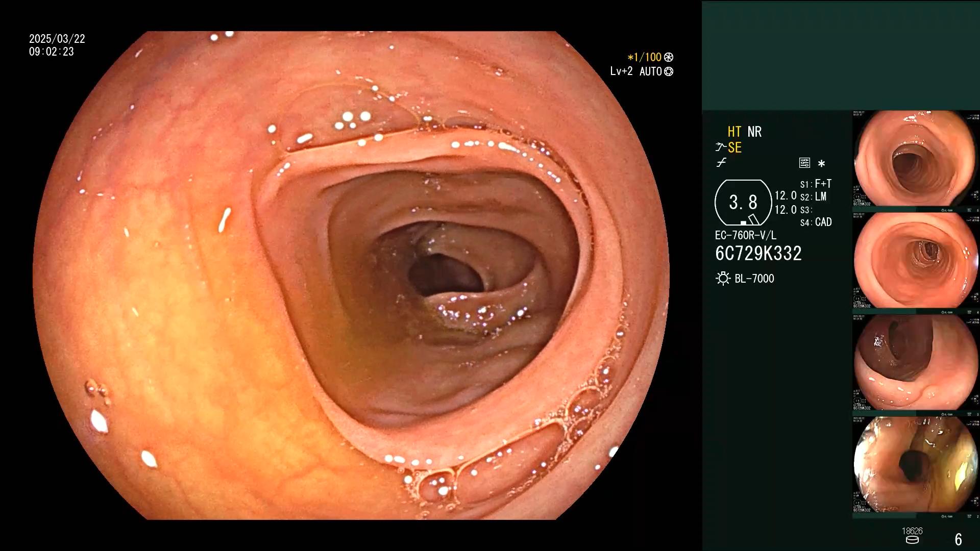Click the date 2025/03/22
Screen dimensions: 980x551
57,39
